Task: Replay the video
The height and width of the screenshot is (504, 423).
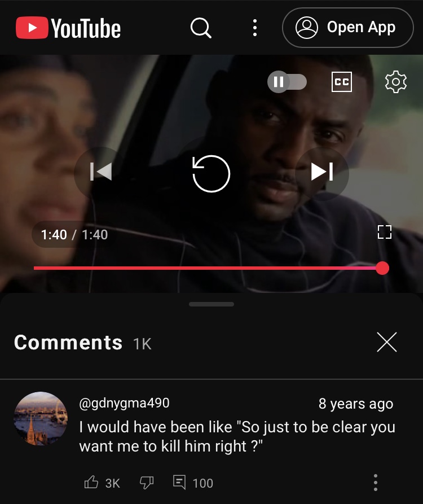Action: click(211, 174)
